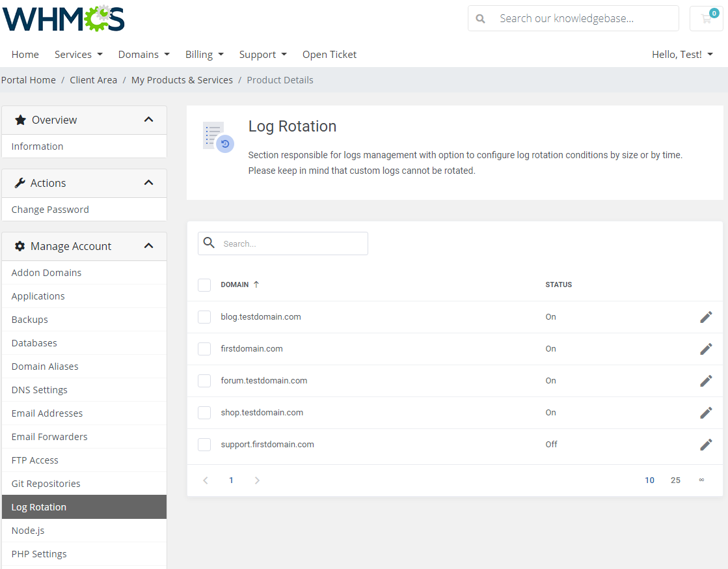The image size is (728, 569).
Task: Go to next page arrow
Action: pos(257,480)
